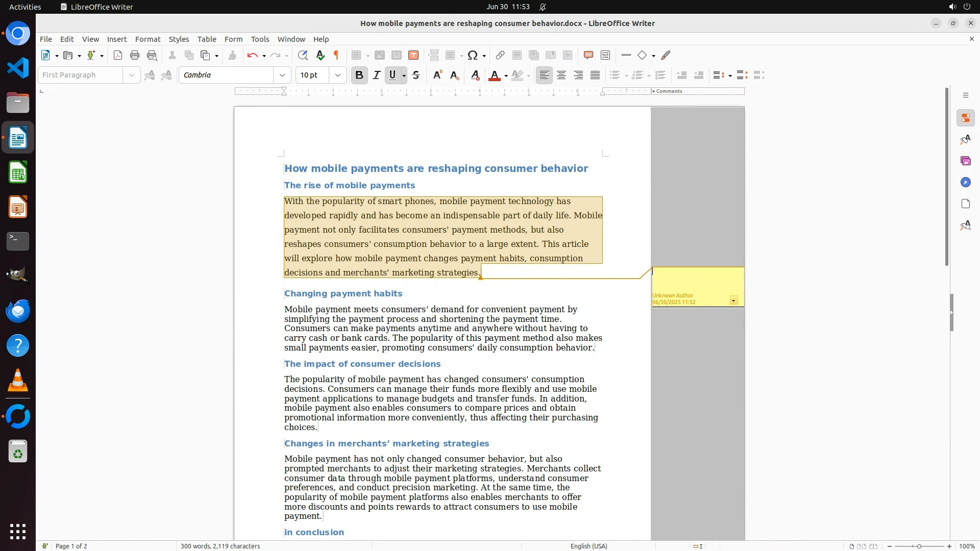
Task: Open the sidebar Navigator panel icon
Action: pos(965,183)
